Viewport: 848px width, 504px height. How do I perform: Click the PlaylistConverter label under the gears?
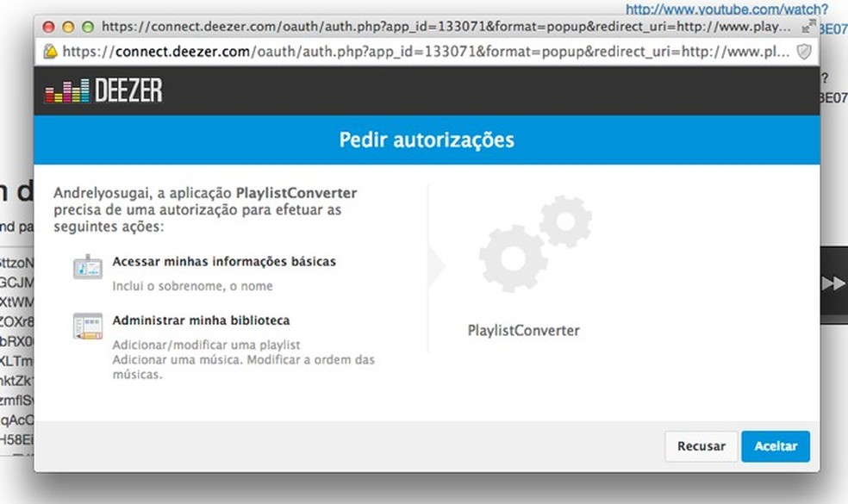[x=524, y=330]
